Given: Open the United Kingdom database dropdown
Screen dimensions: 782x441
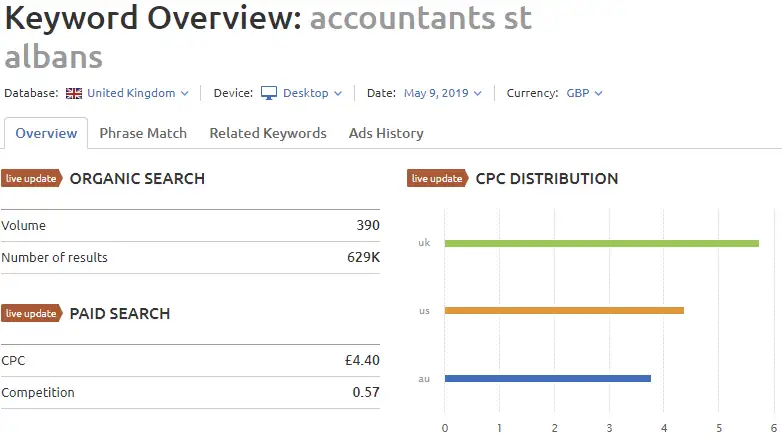Looking at the screenshot, I should point(138,93).
